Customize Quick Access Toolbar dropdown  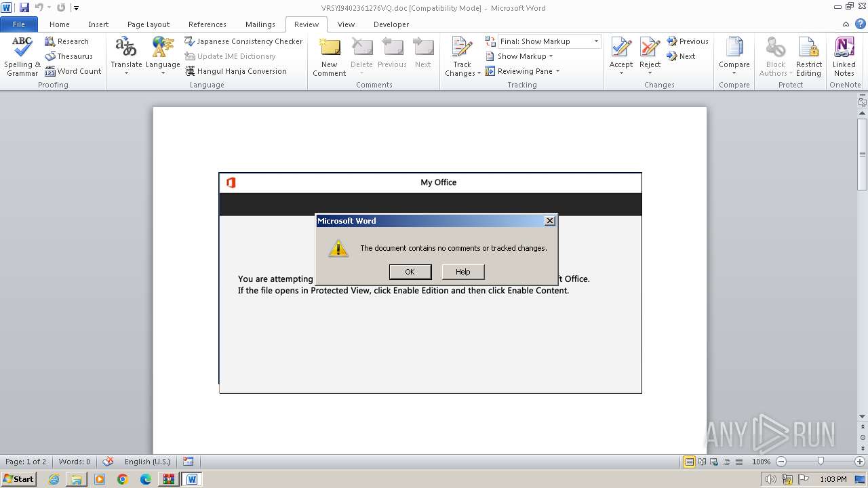click(76, 8)
